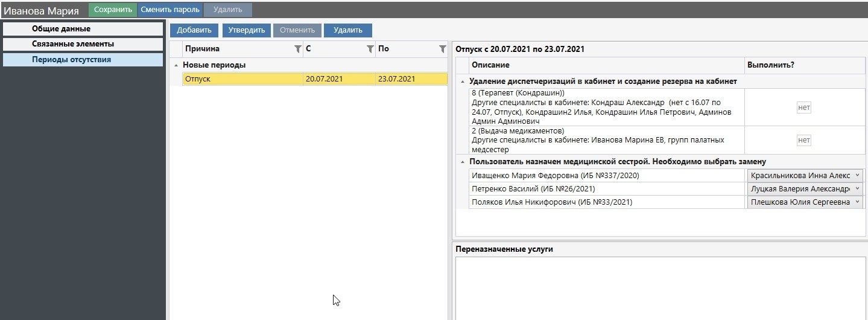This screenshot has height=320, width=868.
Task: Toggle 'нет' for cabinet 8 Терапевт row
Action: (803, 107)
